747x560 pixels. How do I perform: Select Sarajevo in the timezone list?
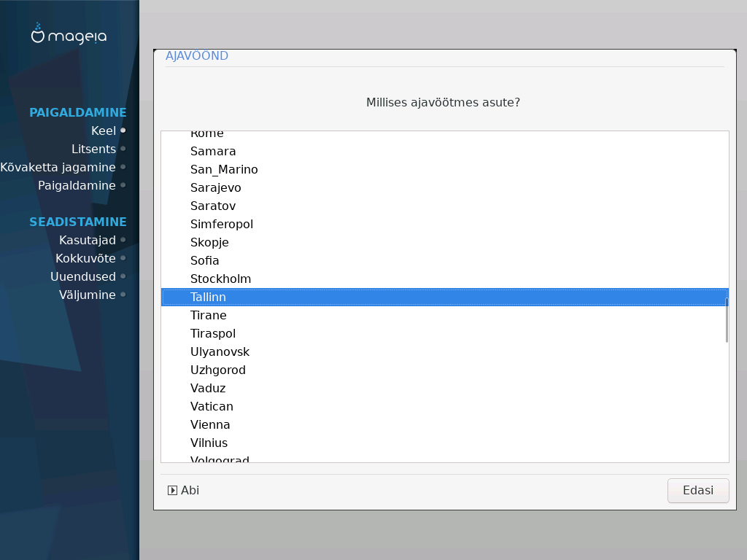point(215,188)
